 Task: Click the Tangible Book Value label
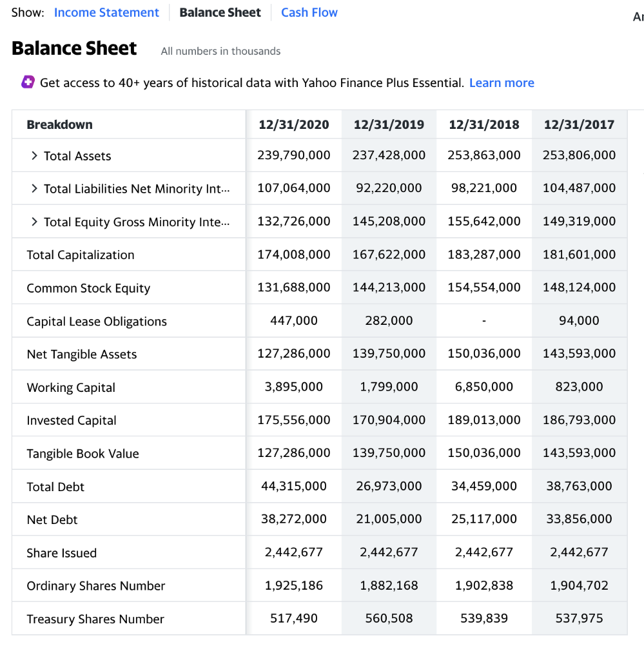(x=83, y=454)
